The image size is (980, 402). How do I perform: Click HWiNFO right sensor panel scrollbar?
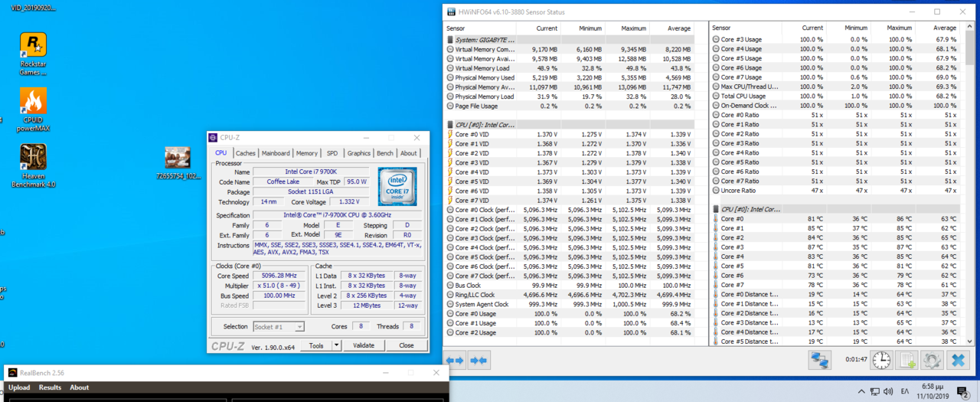971,188
